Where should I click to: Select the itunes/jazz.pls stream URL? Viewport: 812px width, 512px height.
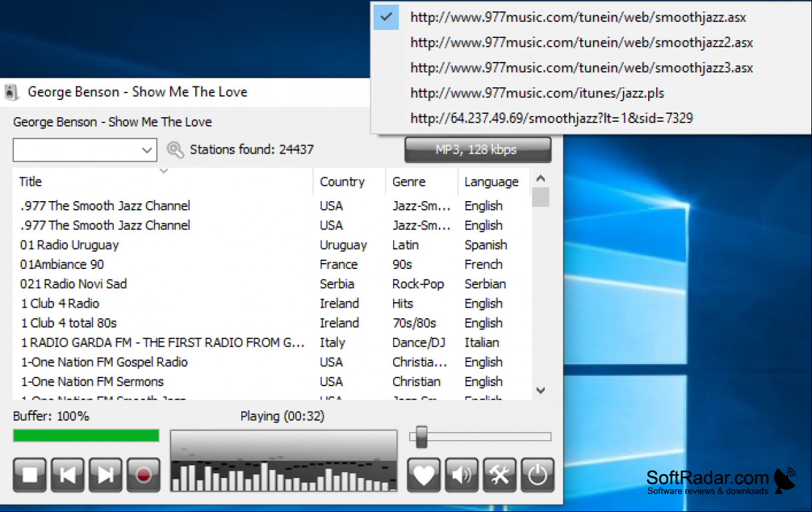tap(537, 93)
